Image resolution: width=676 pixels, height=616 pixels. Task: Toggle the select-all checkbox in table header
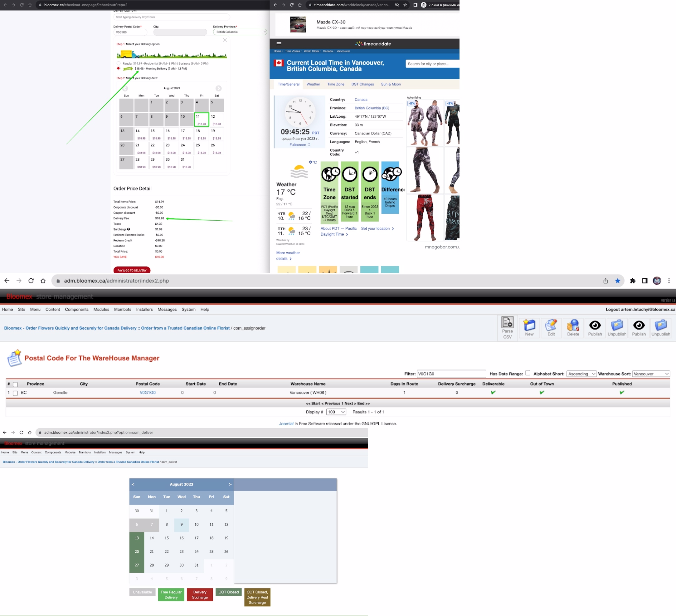click(x=15, y=384)
